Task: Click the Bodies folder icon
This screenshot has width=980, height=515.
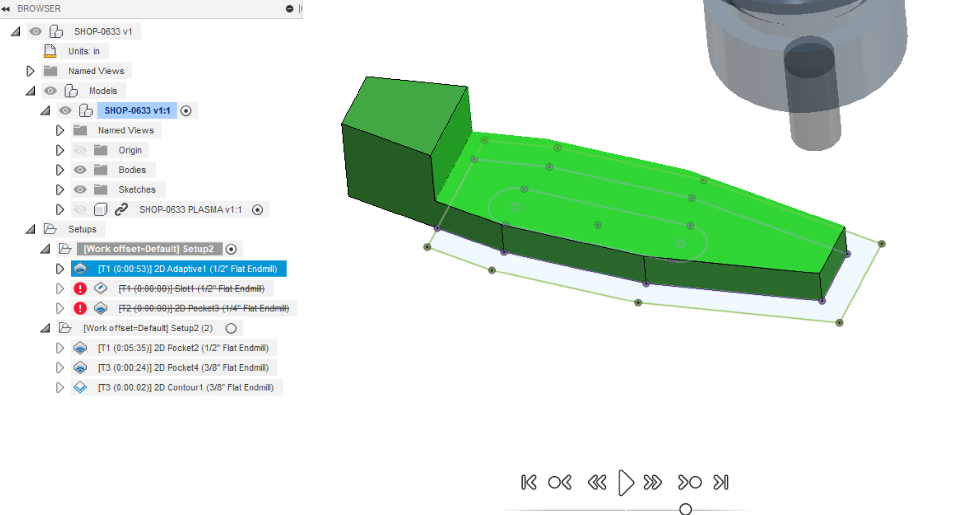Action: [101, 170]
